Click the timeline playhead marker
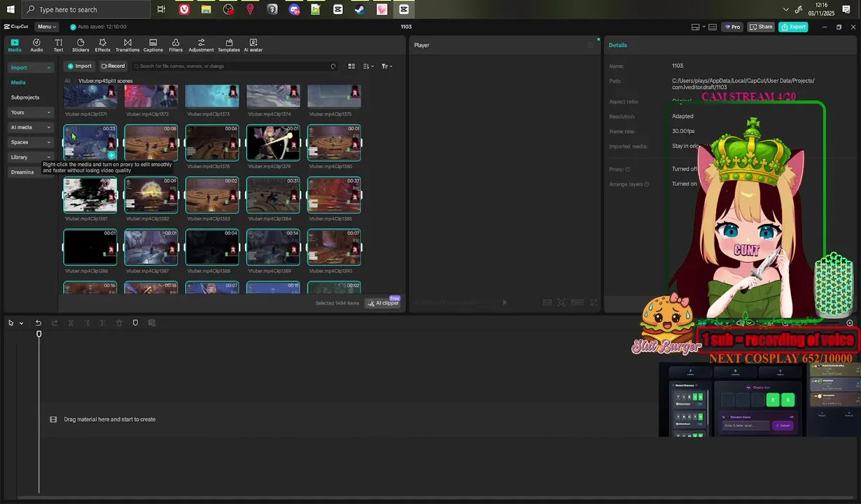 tap(39, 334)
